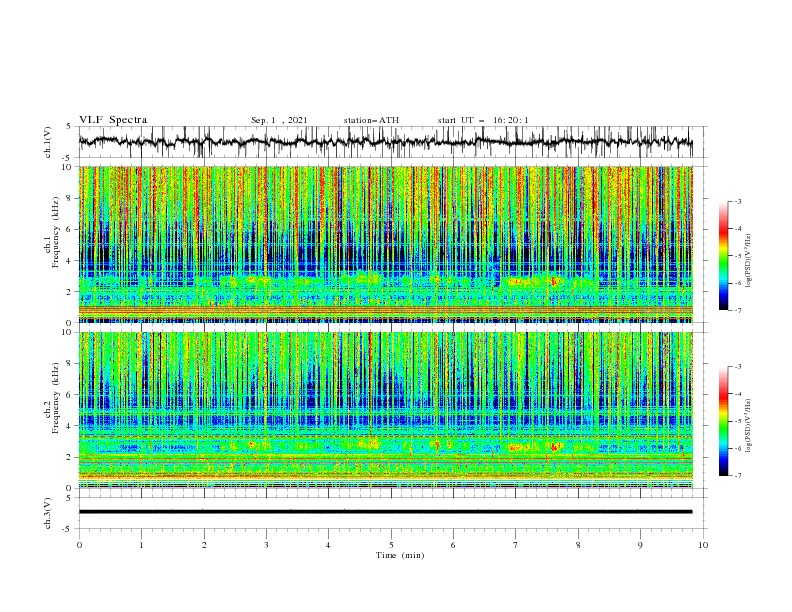Click the "-7" tick on lower colorbar
The image size is (792, 612).
click(x=738, y=475)
